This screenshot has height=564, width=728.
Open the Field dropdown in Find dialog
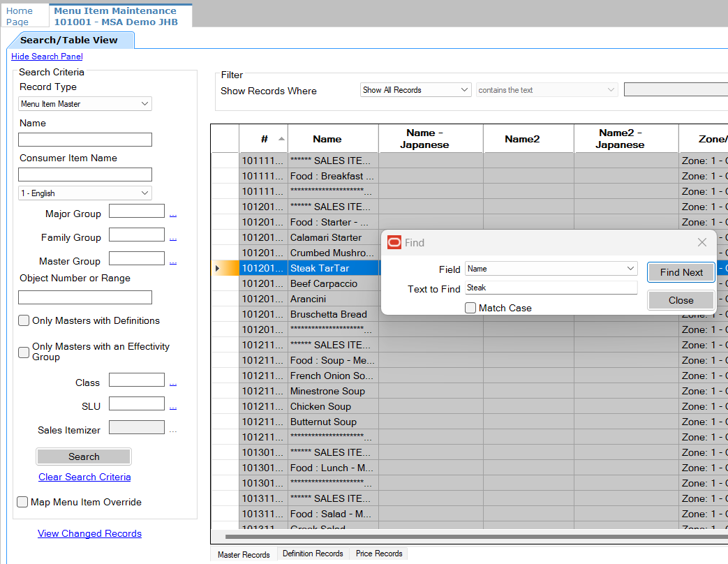(551, 269)
